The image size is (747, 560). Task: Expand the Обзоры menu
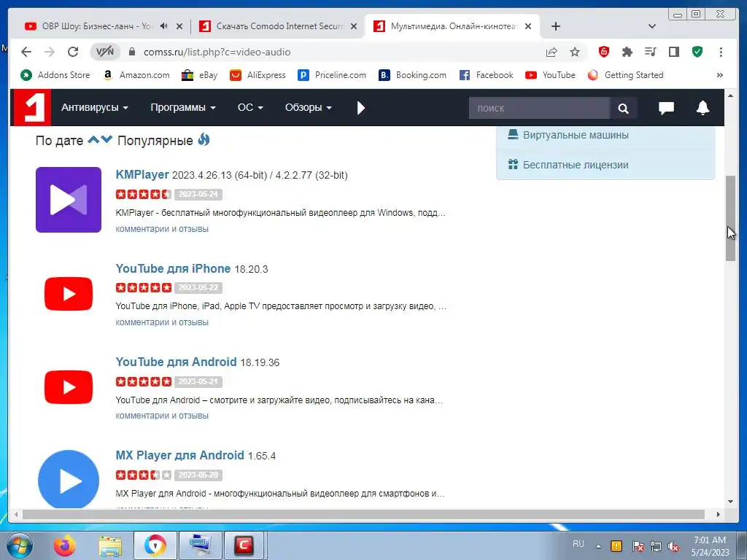[x=309, y=108]
